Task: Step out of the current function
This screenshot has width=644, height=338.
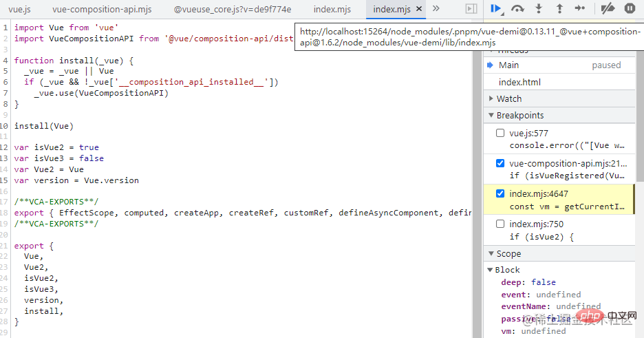Action: (x=559, y=9)
